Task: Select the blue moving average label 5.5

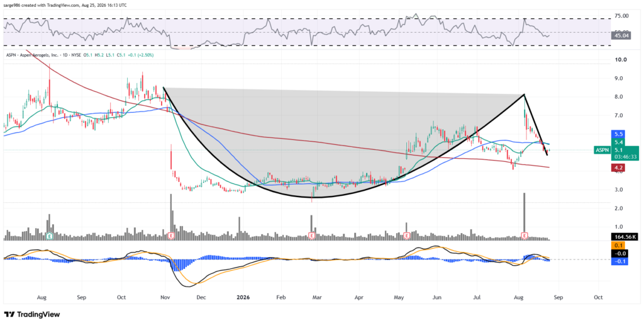Action: point(619,134)
